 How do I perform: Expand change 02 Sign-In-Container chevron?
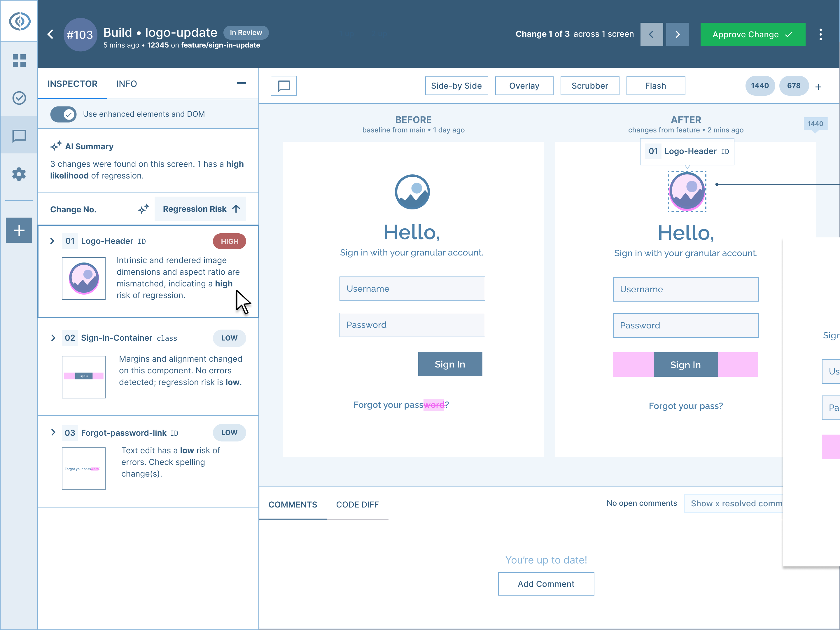(53, 338)
